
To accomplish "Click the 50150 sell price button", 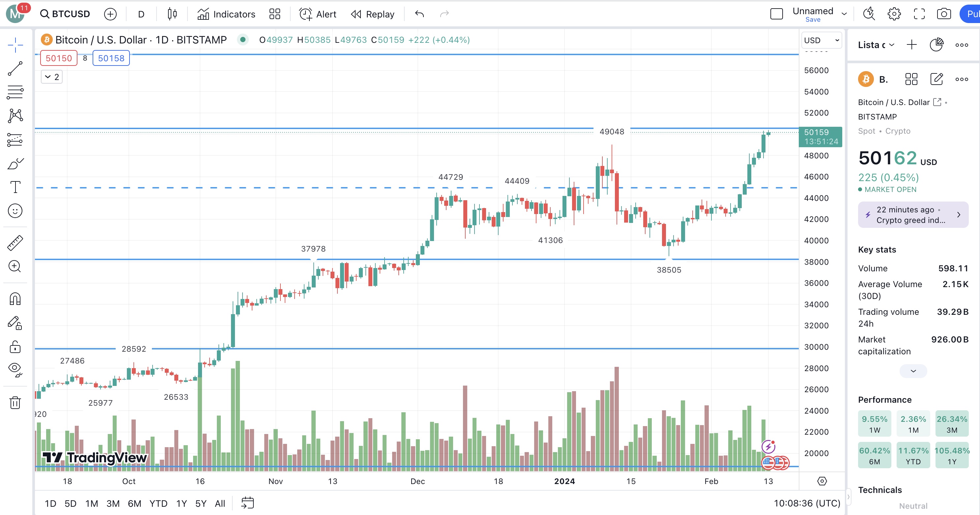I will point(59,58).
